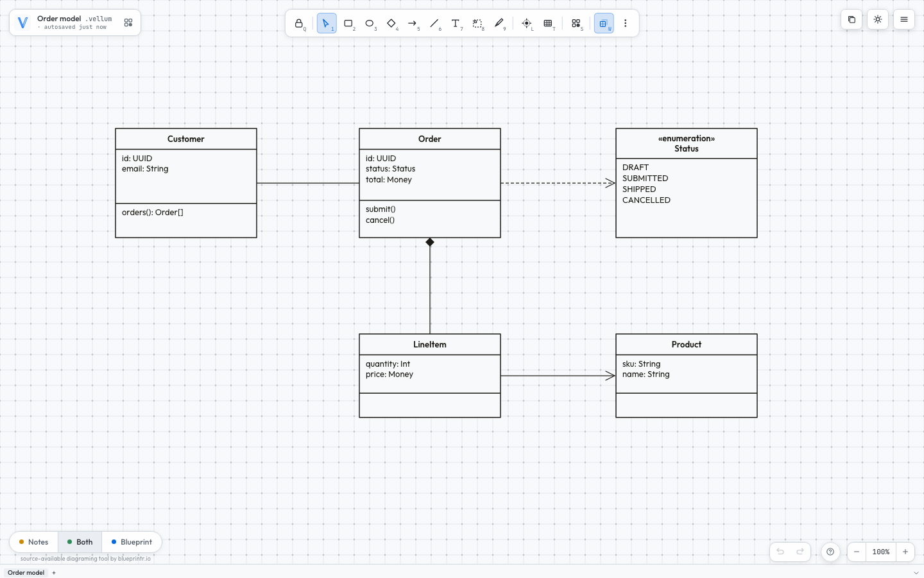Open the shapes library tool
The image size is (924, 578).
[576, 24]
